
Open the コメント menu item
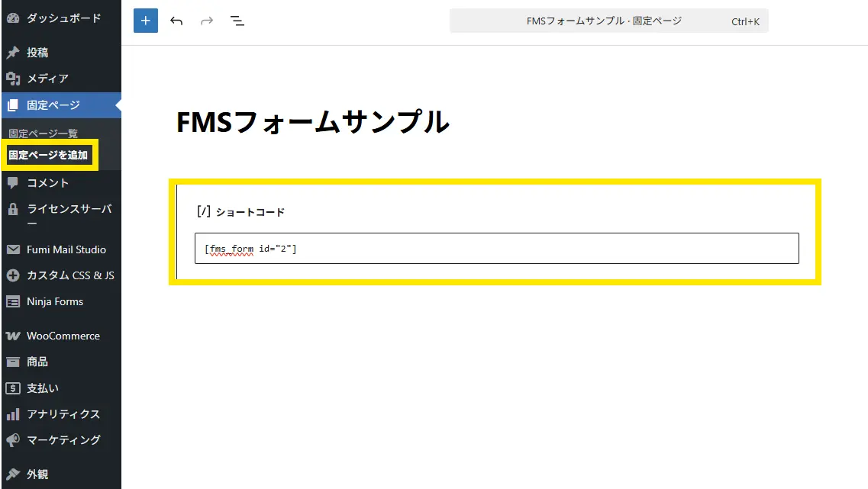click(x=48, y=183)
